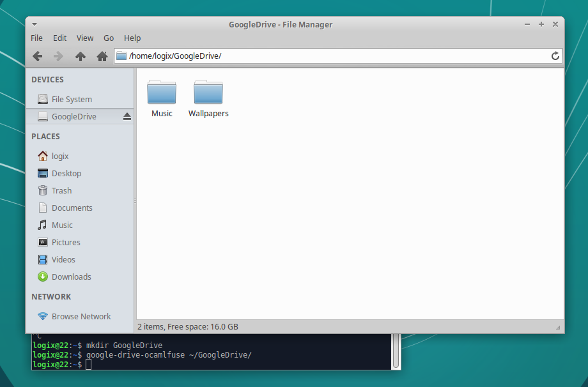
Task: Open home folder via the home icon
Action: pyautogui.click(x=101, y=56)
